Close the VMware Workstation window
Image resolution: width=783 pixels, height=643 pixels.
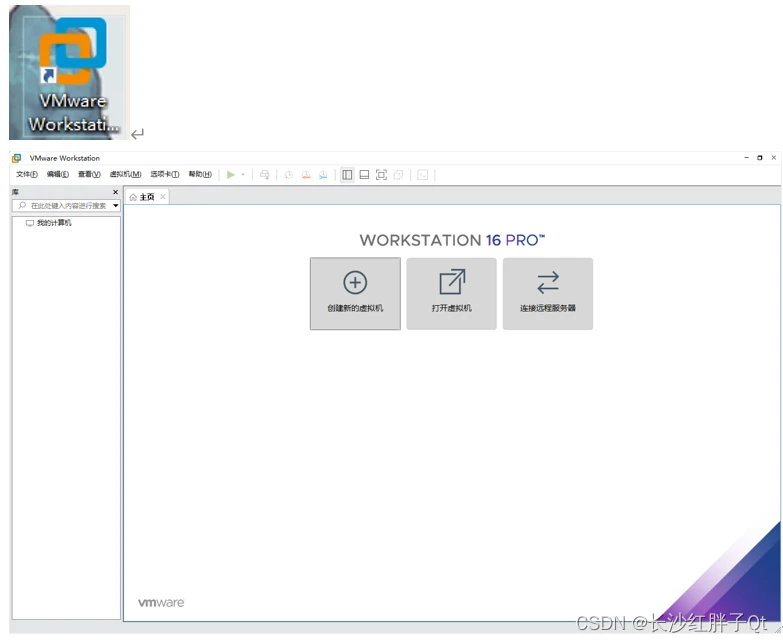774,158
